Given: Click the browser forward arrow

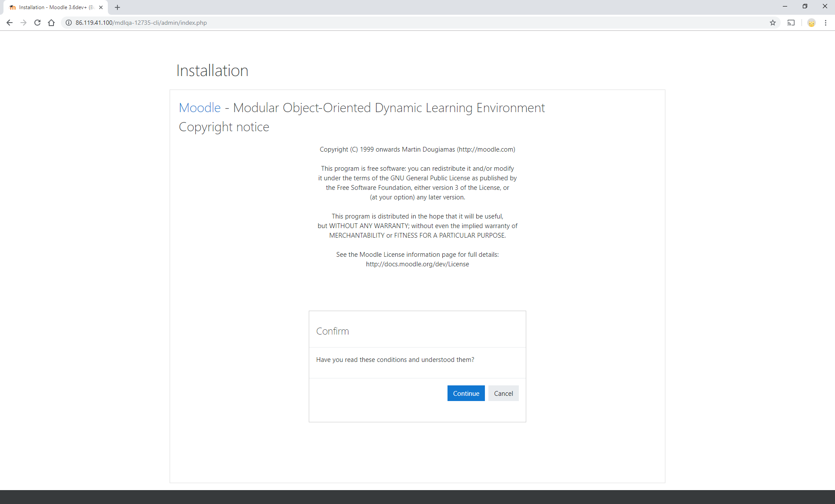Looking at the screenshot, I should pyautogui.click(x=23, y=23).
